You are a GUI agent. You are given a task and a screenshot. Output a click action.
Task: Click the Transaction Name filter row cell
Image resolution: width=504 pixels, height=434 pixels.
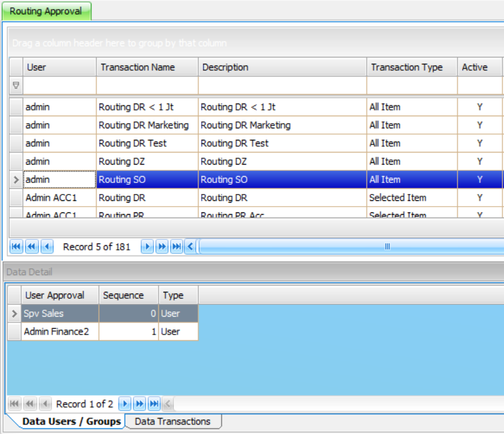click(147, 85)
